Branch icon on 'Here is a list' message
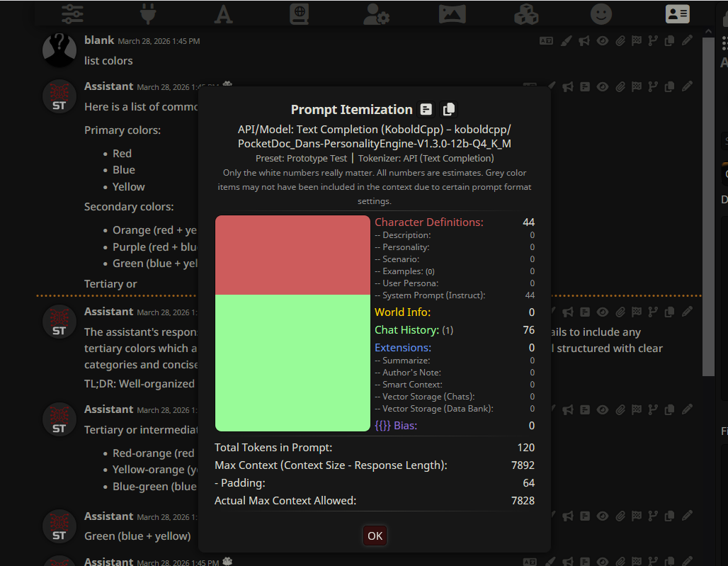Viewport: 728px width, 566px height. (653, 87)
